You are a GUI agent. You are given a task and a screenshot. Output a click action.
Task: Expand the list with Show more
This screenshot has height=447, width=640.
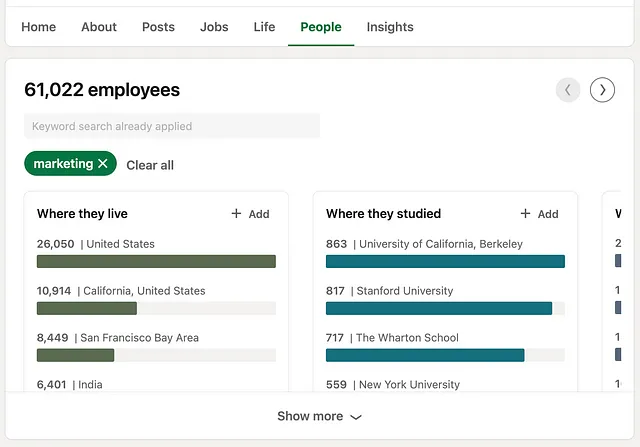tap(320, 416)
